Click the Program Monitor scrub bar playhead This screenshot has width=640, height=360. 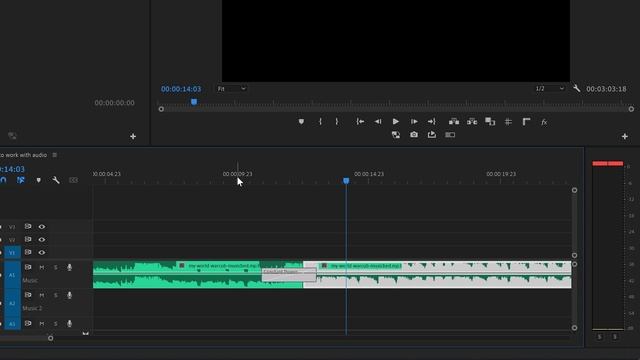[x=194, y=102]
